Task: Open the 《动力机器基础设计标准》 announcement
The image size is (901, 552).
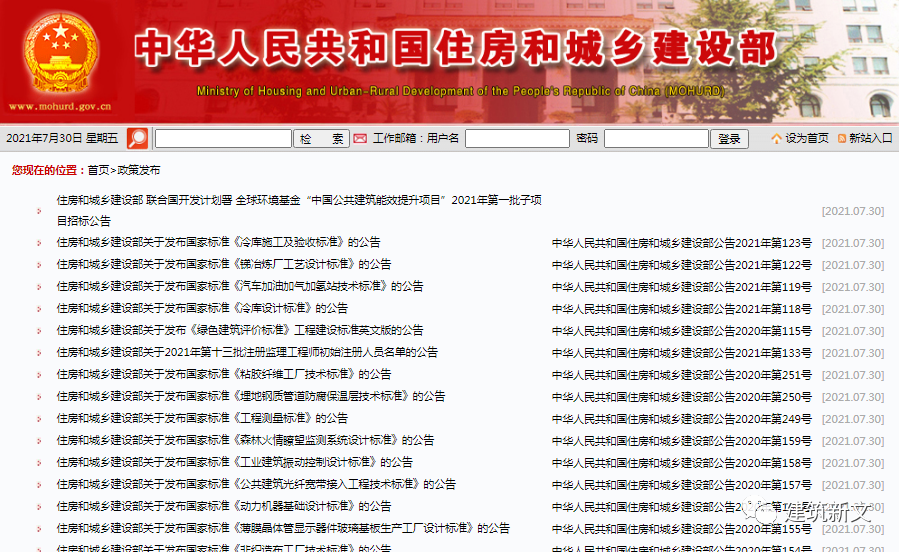Action: coord(224,506)
